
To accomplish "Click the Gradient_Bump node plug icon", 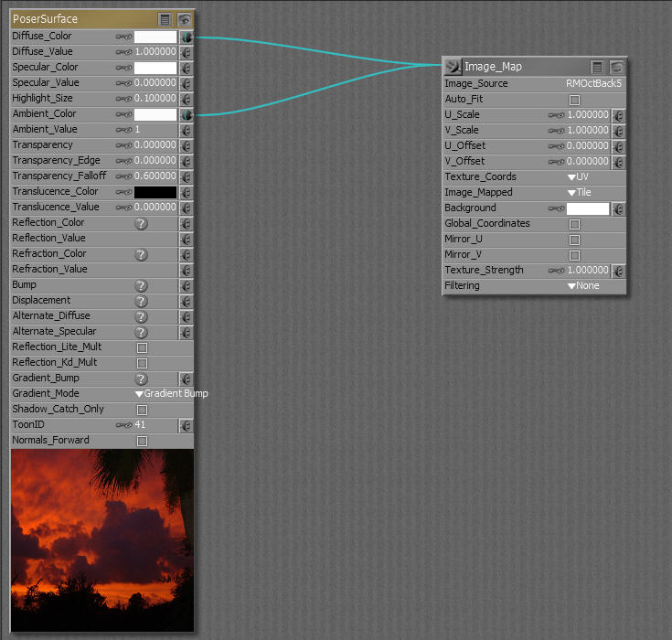I will pyautogui.click(x=186, y=379).
